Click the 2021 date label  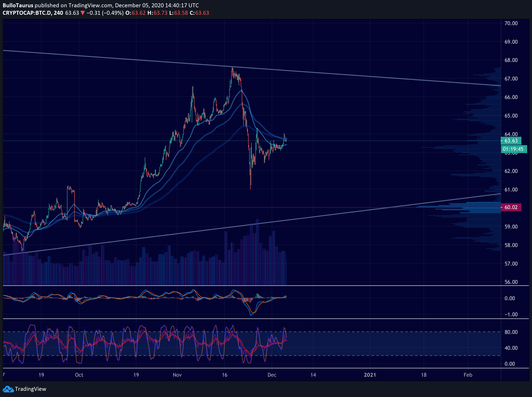pos(370,375)
